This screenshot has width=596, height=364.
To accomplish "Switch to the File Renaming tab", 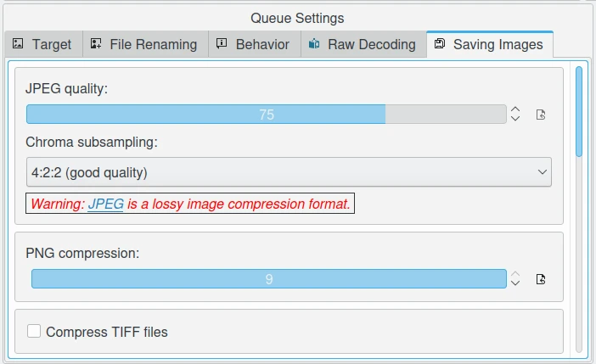I will tap(153, 44).
